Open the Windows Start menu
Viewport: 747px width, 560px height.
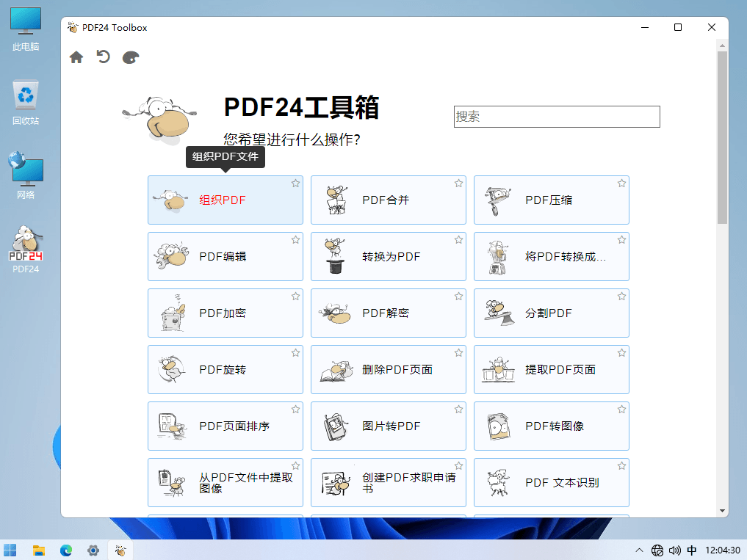[10, 549]
